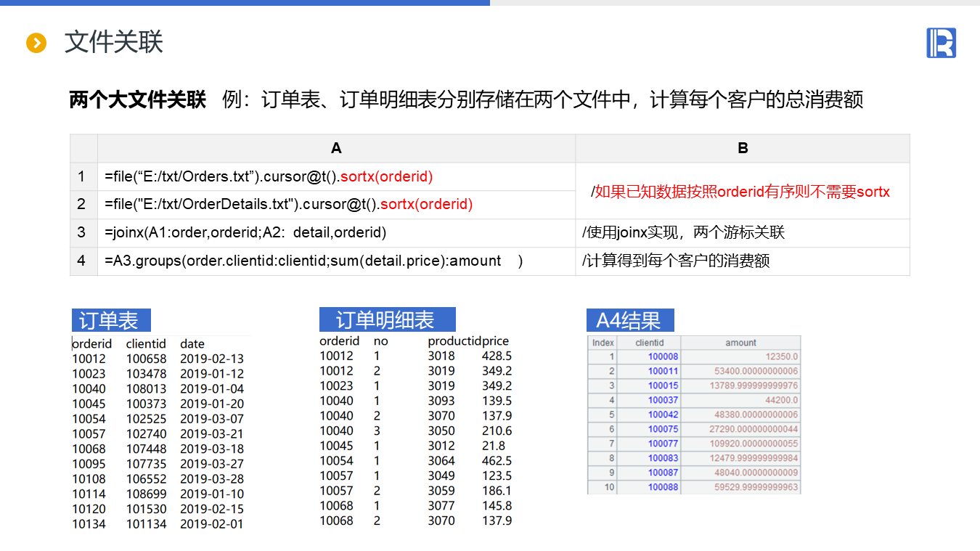Click the clientid column header in result table
Image resolution: width=980 pixels, height=551 pixels.
pyautogui.click(x=649, y=343)
